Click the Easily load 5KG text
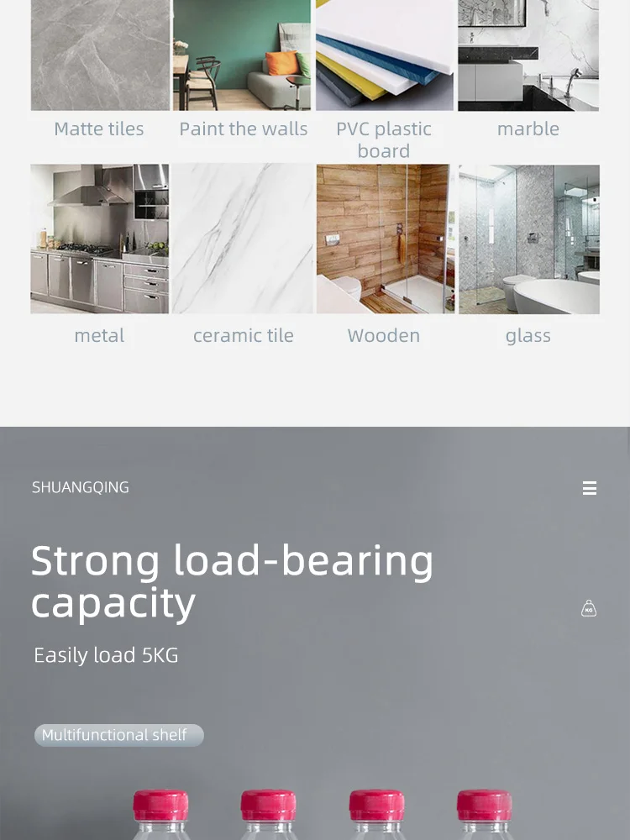Image resolution: width=630 pixels, height=840 pixels. [x=106, y=655]
